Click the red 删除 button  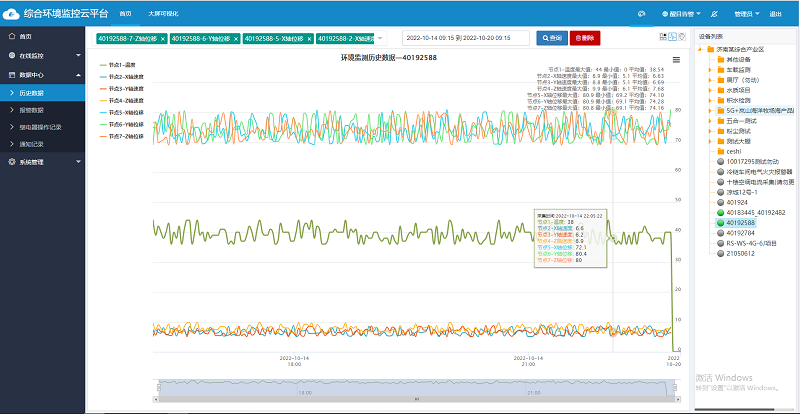pyautogui.click(x=585, y=38)
